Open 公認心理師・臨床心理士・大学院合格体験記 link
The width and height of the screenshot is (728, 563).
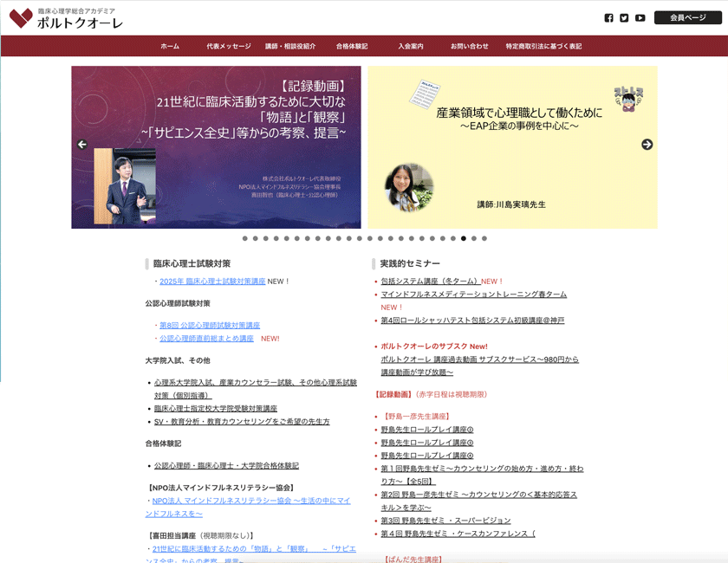[226, 465]
